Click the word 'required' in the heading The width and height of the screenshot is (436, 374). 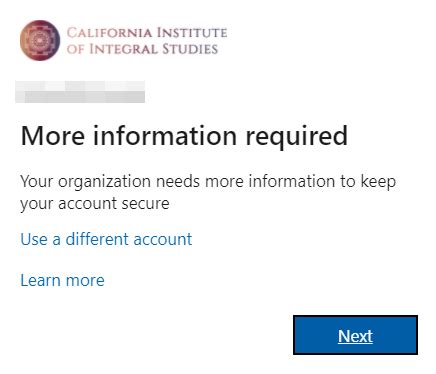(x=297, y=137)
